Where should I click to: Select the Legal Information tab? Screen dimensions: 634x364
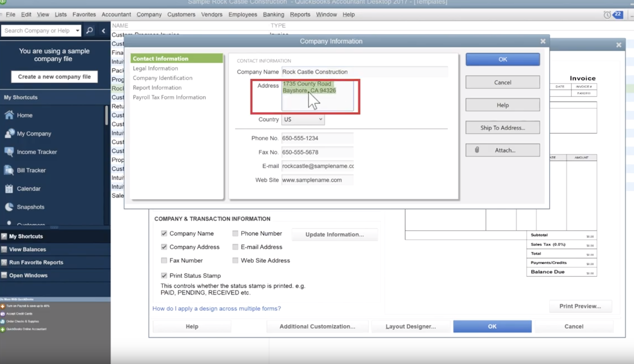click(155, 68)
